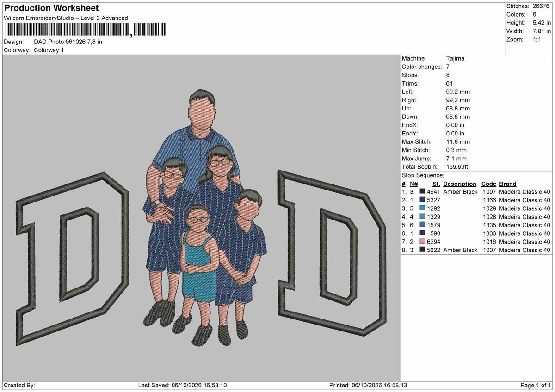Click the steel blue swatch in stop 4
The width and height of the screenshot is (555, 392).
tap(422, 217)
